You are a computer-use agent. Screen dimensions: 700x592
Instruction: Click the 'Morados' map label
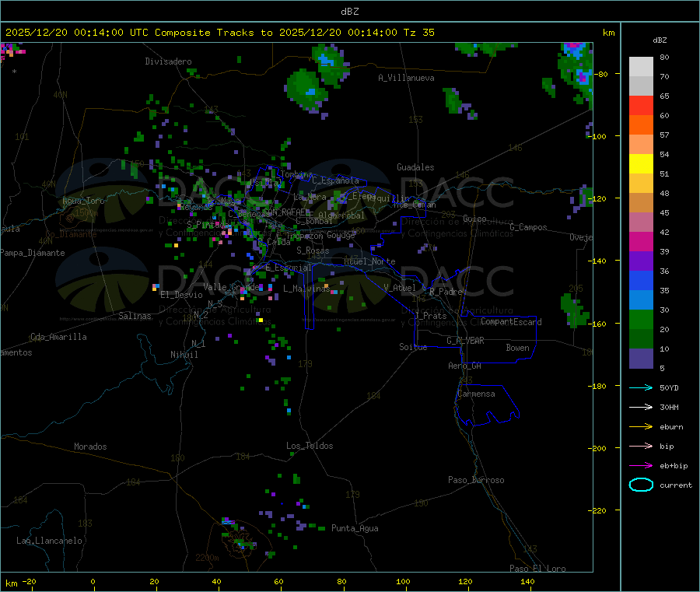pyautogui.click(x=90, y=447)
